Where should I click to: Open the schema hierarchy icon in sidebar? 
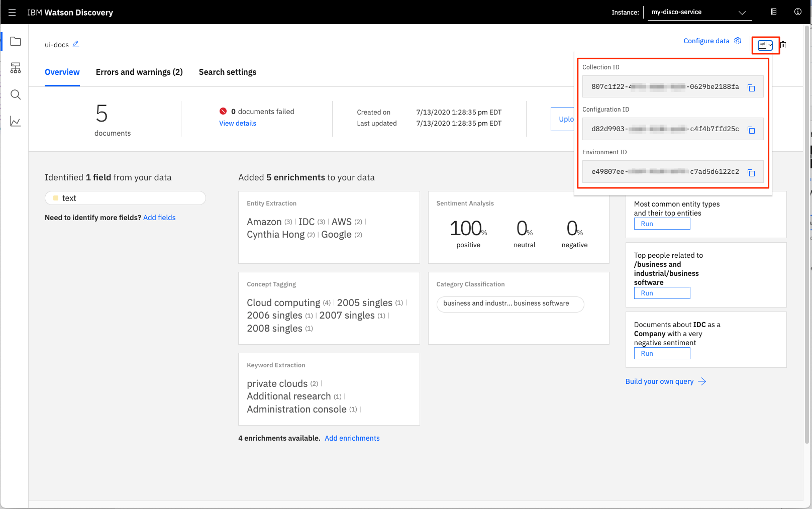coord(16,68)
